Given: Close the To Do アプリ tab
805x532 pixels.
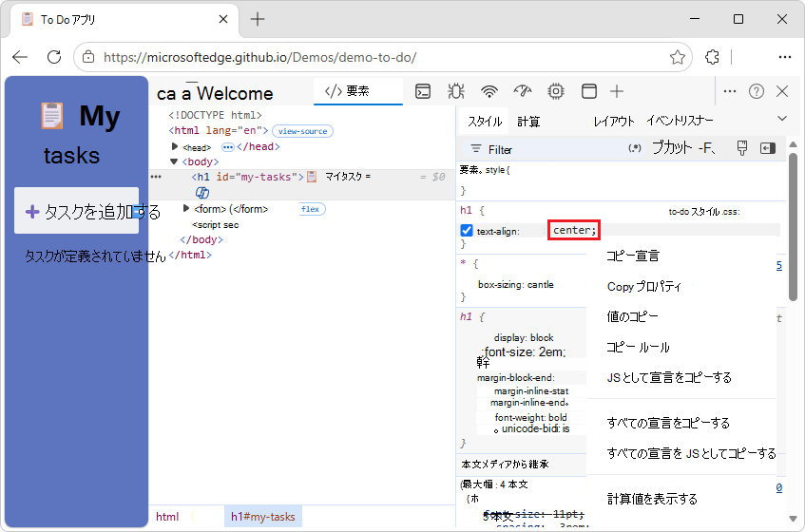Looking at the screenshot, I should [x=223, y=20].
